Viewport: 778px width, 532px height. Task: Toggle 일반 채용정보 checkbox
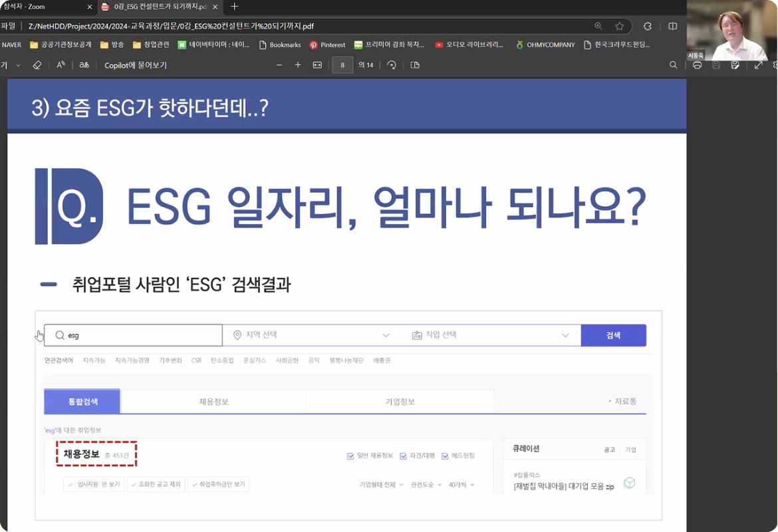(350, 456)
